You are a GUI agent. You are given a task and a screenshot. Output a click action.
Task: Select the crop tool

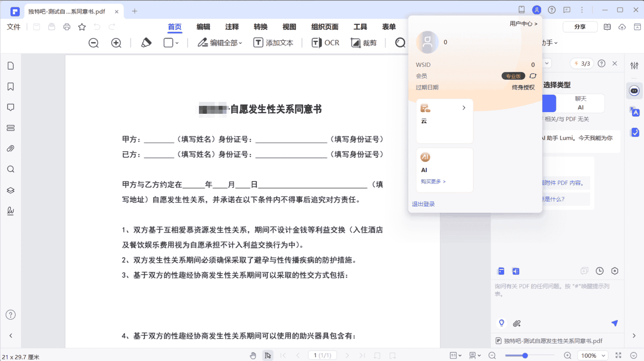363,42
